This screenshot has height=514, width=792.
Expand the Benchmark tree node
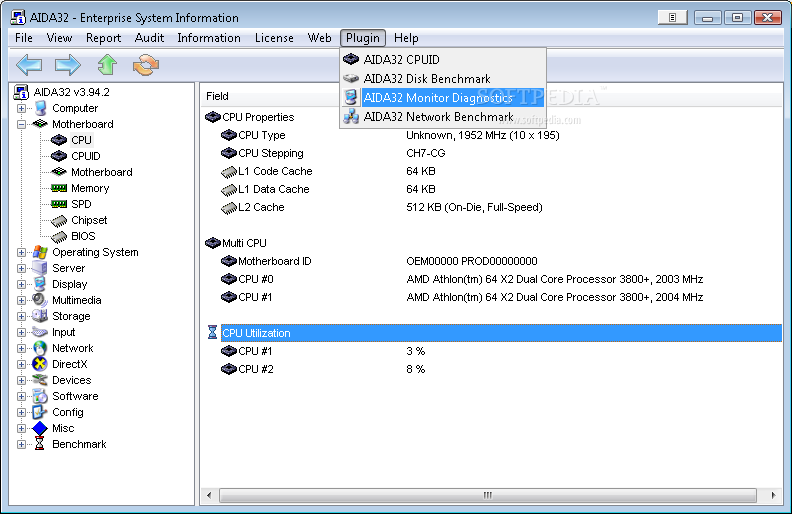pos(22,445)
